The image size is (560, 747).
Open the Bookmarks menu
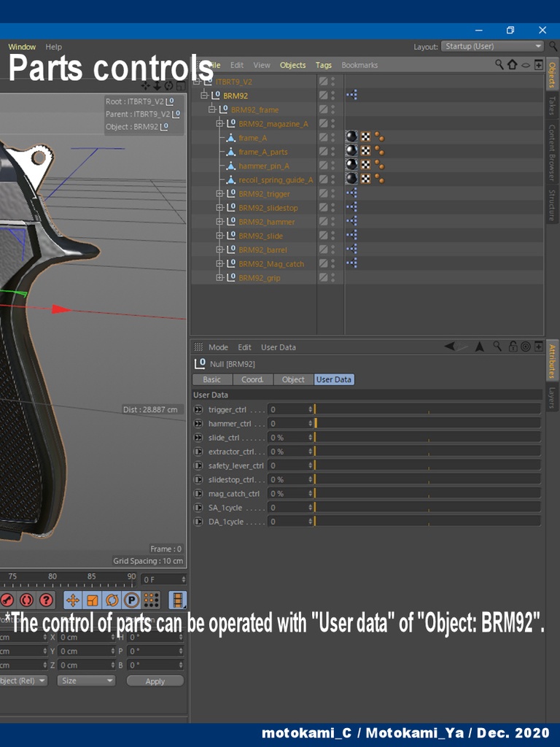(x=359, y=65)
